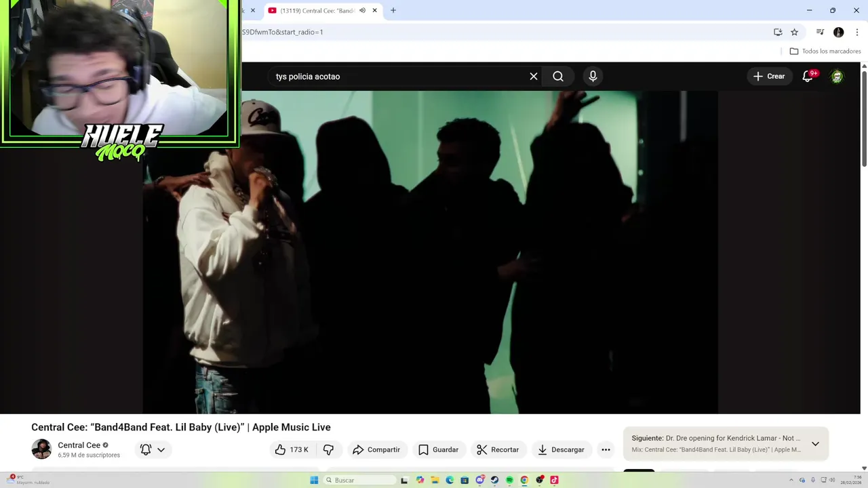Like the video with 173 K likes
The width and height of the screenshot is (868, 488).
[x=292, y=449]
